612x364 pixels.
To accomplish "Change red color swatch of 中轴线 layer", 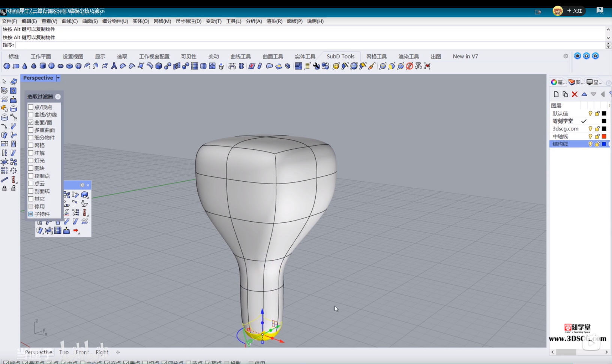I will (x=604, y=136).
